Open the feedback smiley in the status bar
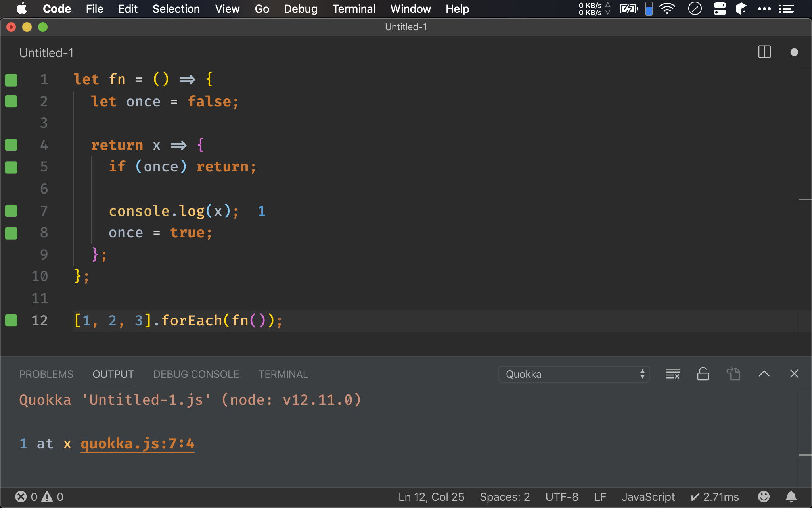 click(764, 497)
